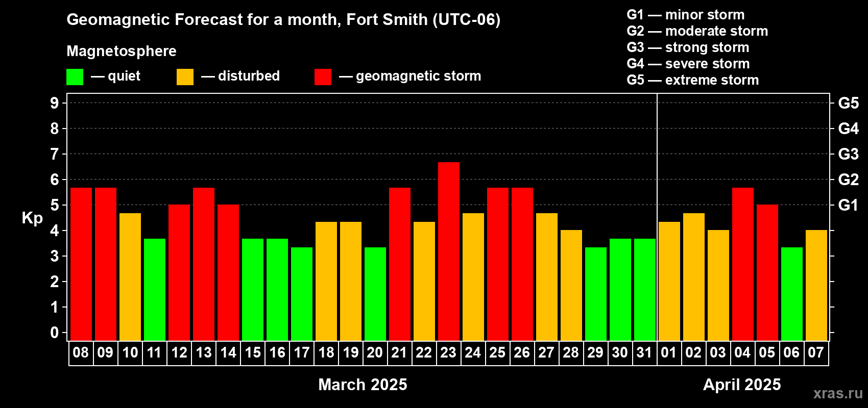Select the green bar for March 31

pos(645,290)
